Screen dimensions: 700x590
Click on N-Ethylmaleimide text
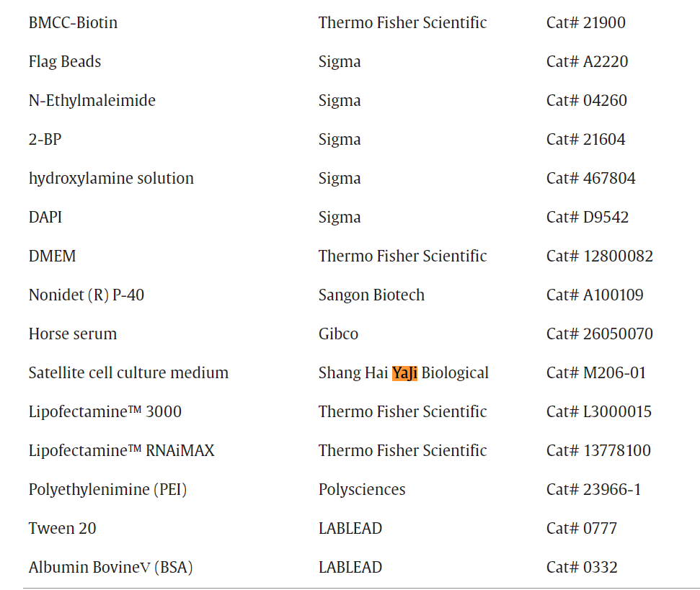pos(92,101)
